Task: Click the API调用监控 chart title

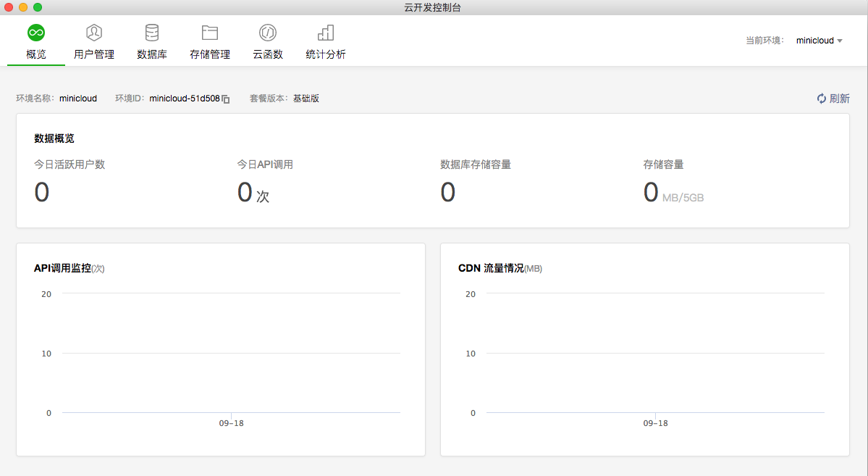Action: click(x=62, y=267)
